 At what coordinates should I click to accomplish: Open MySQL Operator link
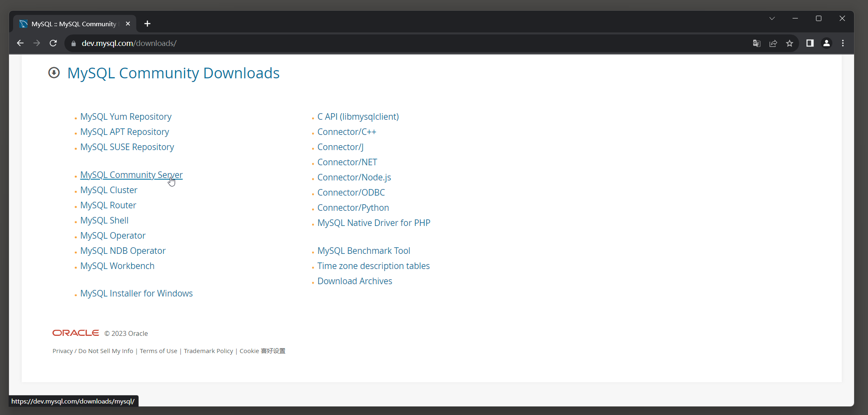click(x=113, y=235)
